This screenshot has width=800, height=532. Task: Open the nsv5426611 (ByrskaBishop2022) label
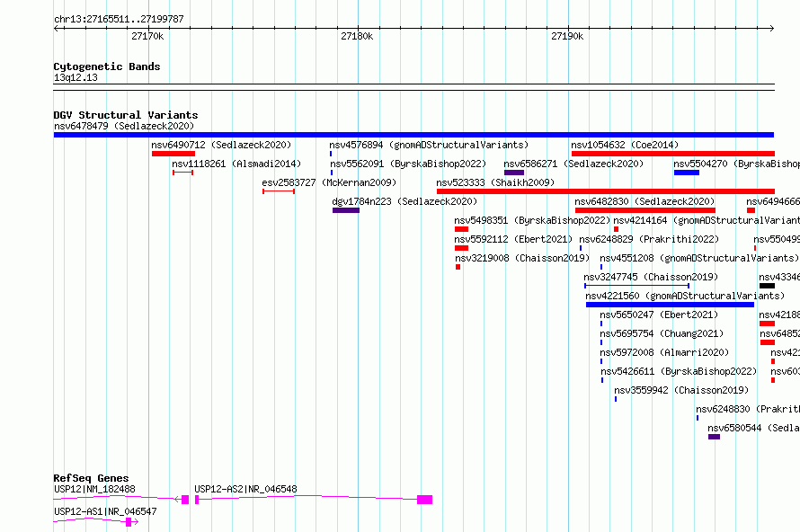[679, 371]
